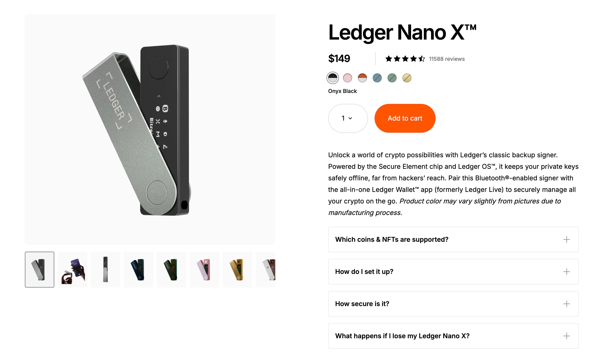Viewport: 604px width, 364px height.
Task: Choose the orange color option
Action: tap(362, 78)
